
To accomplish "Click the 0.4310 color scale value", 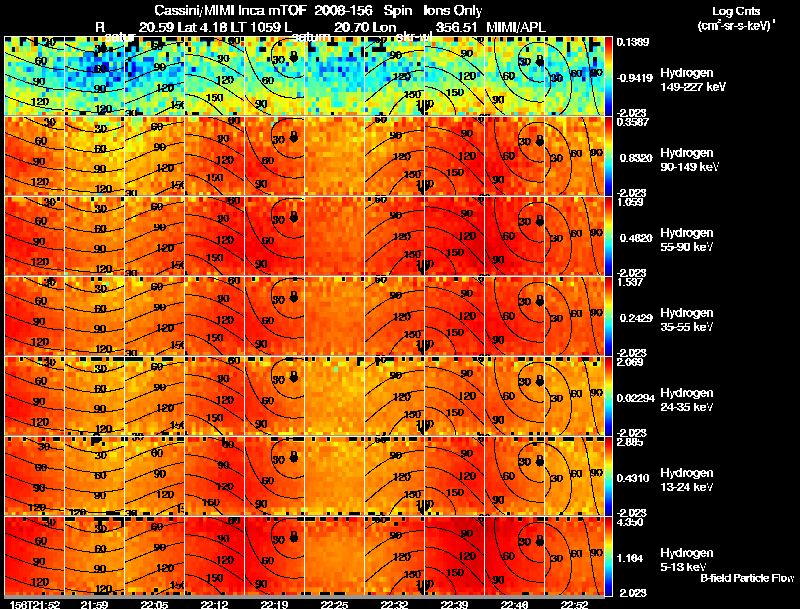I will click(x=635, y=478).
